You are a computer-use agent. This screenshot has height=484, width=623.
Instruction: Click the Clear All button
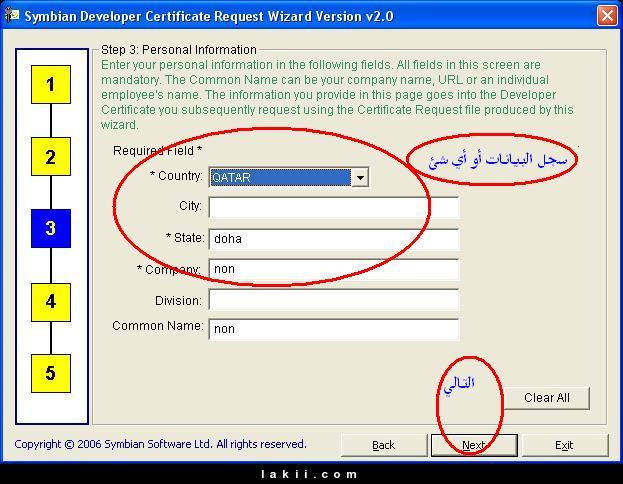coord(547,398)
